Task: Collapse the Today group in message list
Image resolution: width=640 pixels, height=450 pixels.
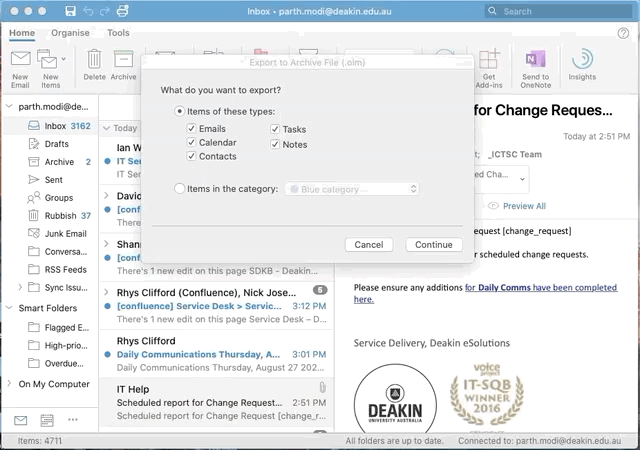Action: (x=106, y=128)
